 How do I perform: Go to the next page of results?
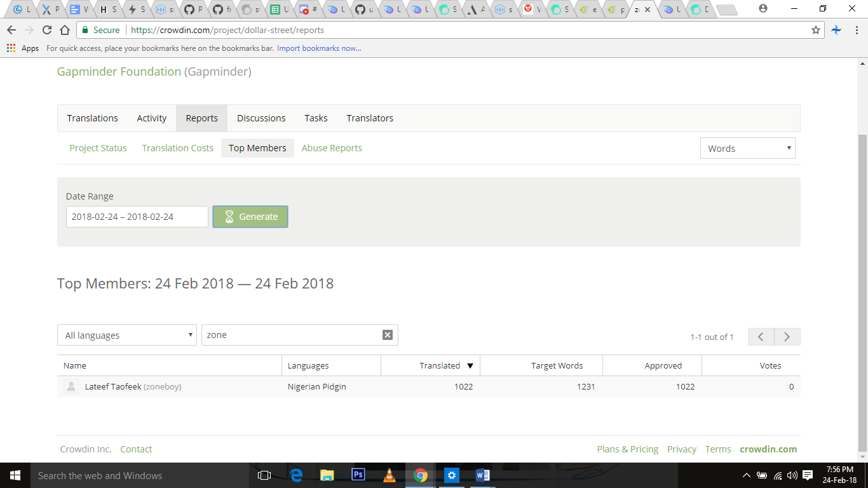[x=787, y=337]
